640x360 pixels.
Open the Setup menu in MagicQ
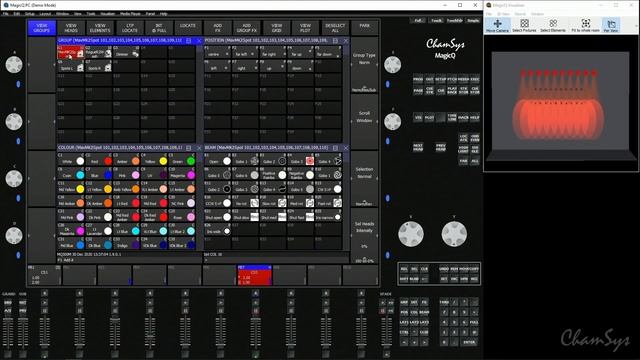coord(29,13)
